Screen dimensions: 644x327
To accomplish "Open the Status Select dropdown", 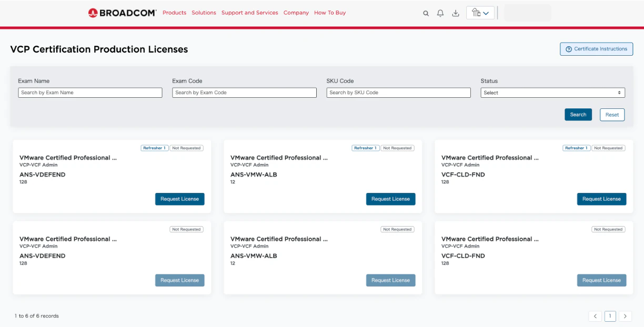I will 552,93.
